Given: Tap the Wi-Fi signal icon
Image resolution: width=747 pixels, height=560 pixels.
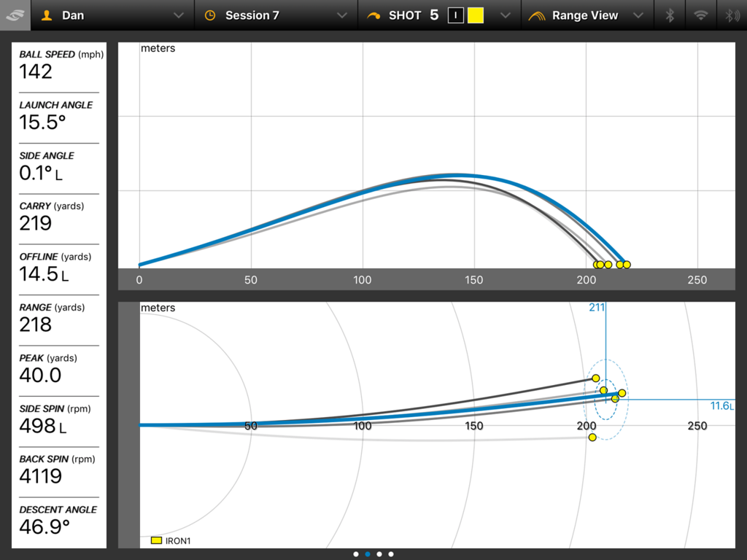Looking at the screenshot, I should 700,15.
